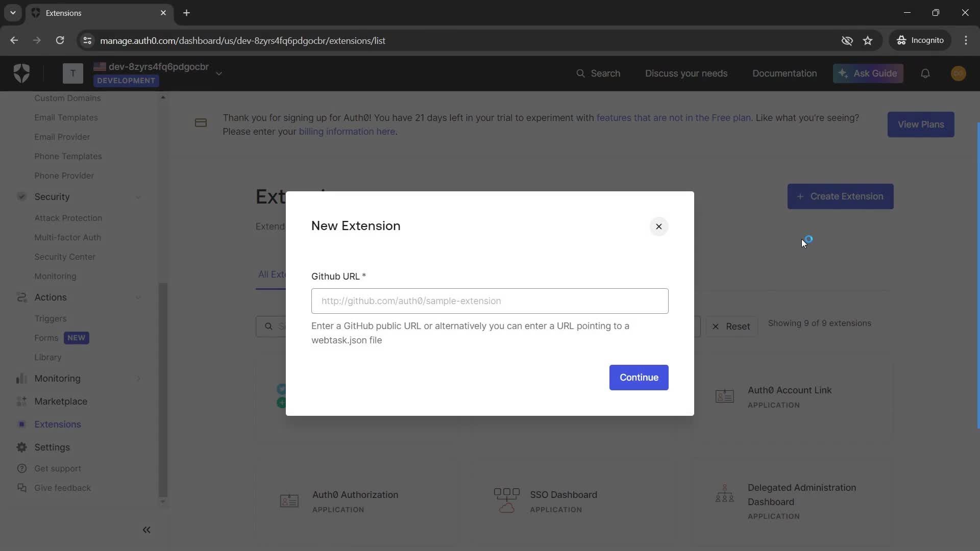Screen dimensions: 980x551
Task: Open the notifications bell
Action: (925, 73)
